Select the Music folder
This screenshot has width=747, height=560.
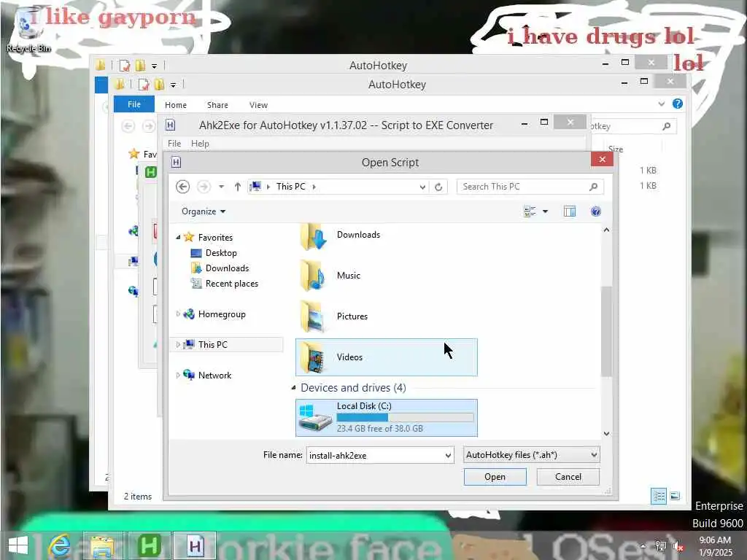coord(386,276)
